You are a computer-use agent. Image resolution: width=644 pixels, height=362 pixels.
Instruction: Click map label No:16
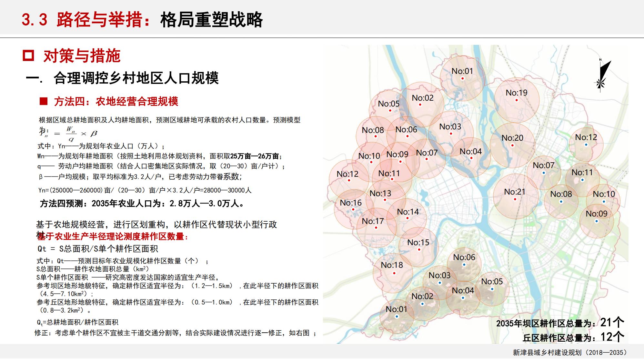[351, 203]
